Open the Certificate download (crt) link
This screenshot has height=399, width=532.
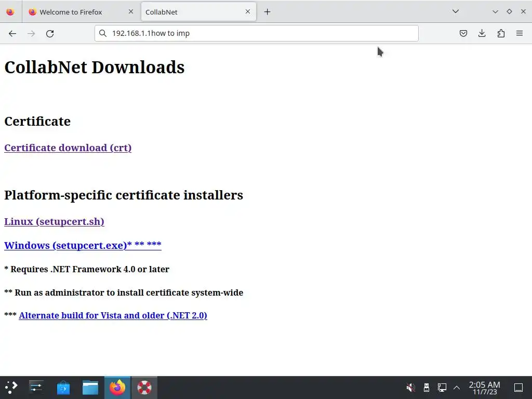click(68, 148)
